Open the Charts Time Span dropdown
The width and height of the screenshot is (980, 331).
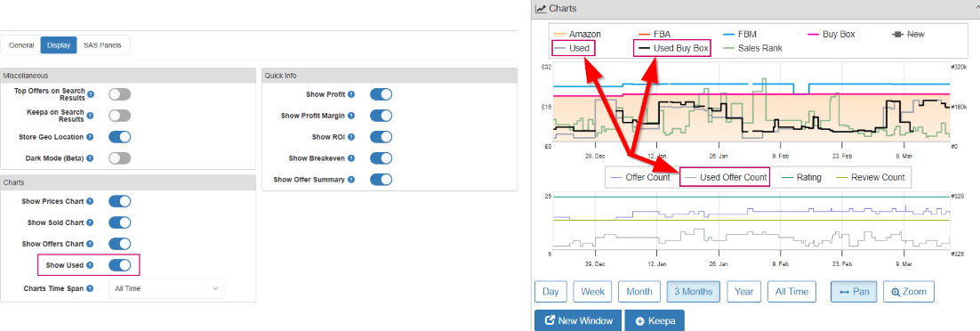[166, 288]
